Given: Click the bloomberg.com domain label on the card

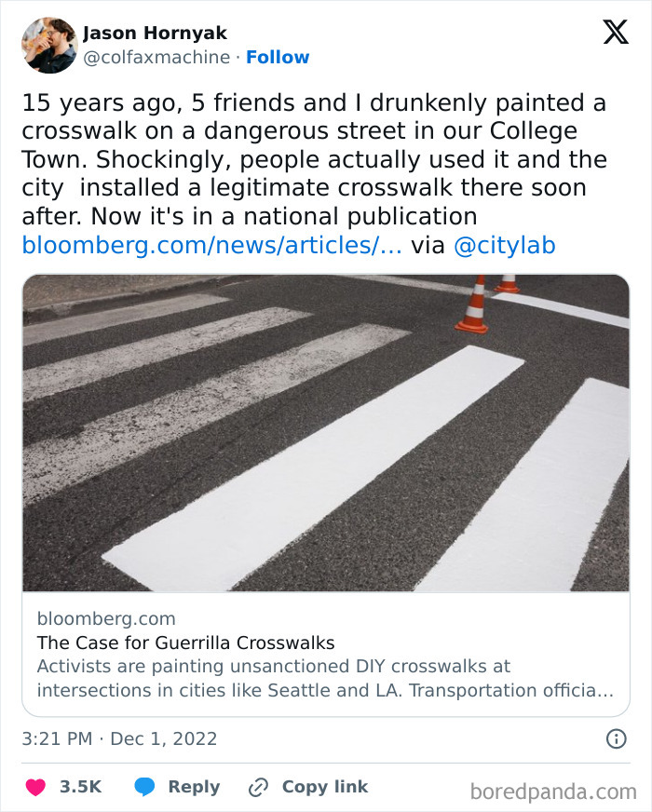Looking at the screenshot, I should (105, 618).
